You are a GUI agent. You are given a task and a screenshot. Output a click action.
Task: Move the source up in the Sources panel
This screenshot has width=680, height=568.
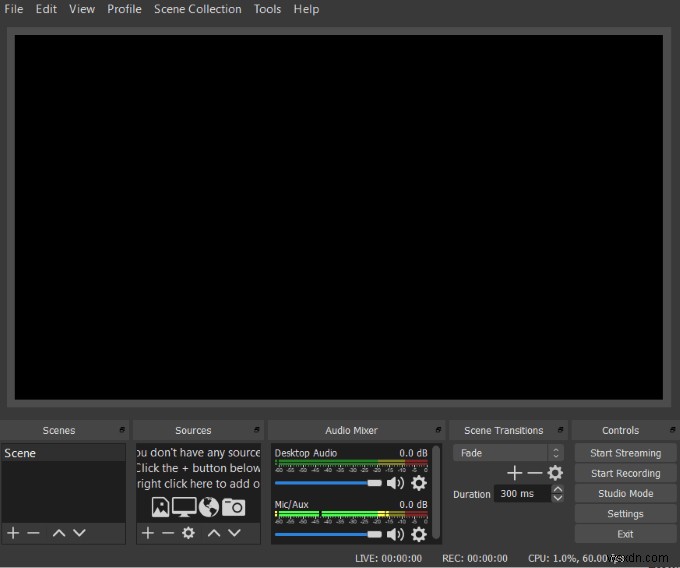click(214, 533)
